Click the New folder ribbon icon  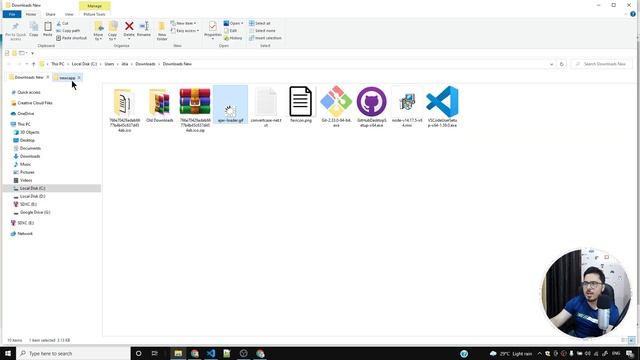[x=162, y=31]
